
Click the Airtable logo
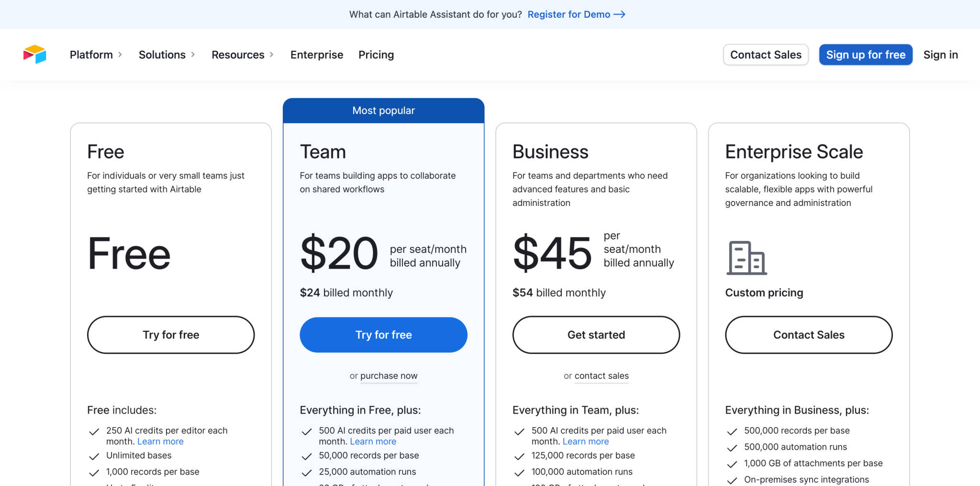tap(35, 54)
